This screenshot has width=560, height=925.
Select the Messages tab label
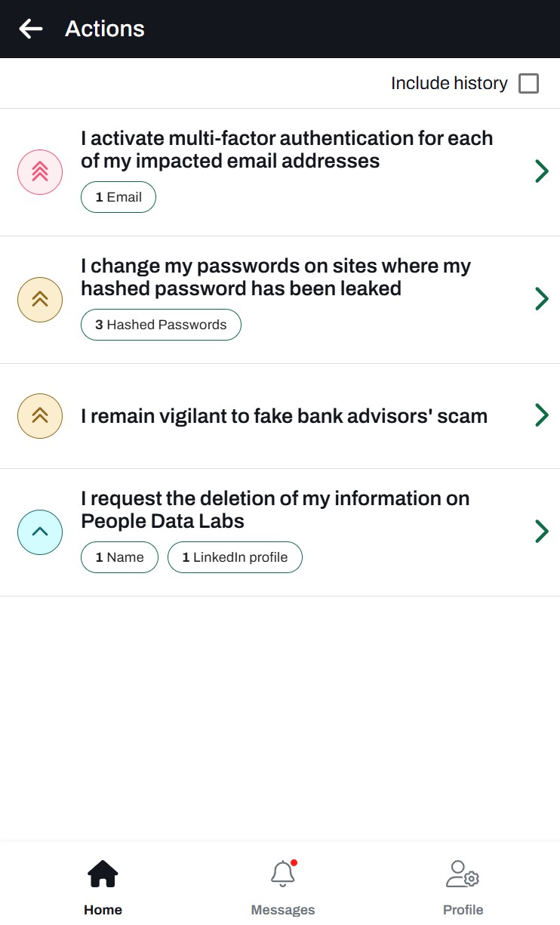point(283,910)
